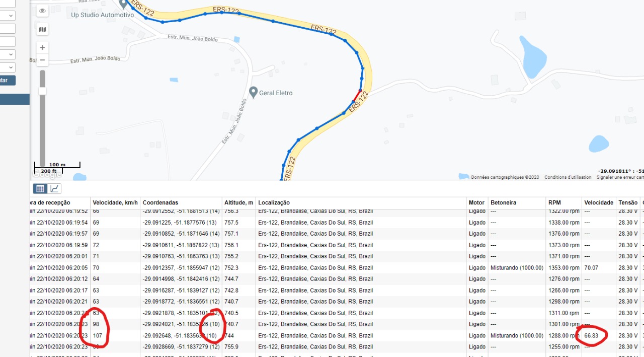Click the red segment on the route
Image resolution: width=644 pixels, height=357 pixels.
[357, 95]
